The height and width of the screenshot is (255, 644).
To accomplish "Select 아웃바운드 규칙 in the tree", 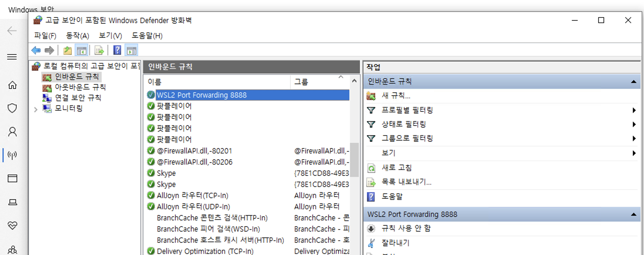I will tap(80, 88).
